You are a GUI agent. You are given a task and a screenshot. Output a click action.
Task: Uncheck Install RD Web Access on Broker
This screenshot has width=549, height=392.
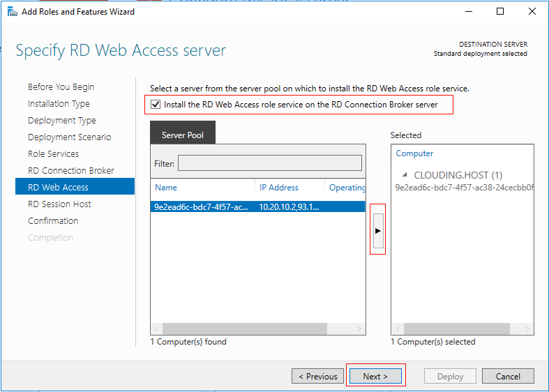click(156, 105)
